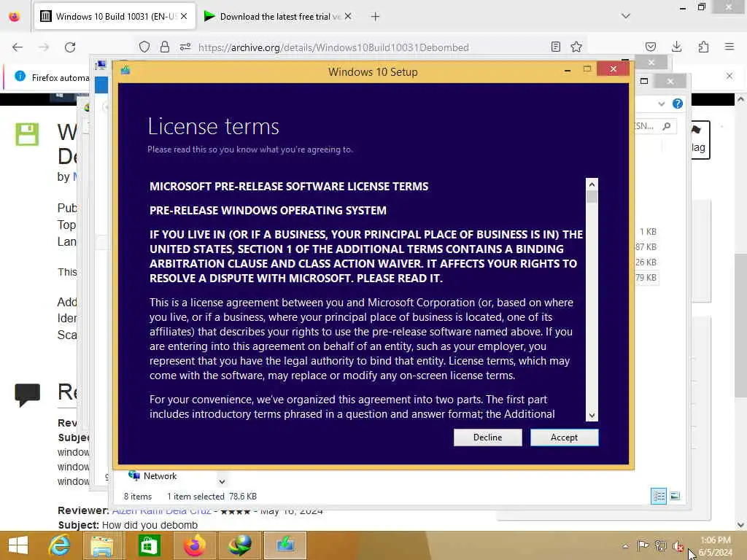Decline the license terms in Setup
The image size is (747, 560).
pos(487,437)
